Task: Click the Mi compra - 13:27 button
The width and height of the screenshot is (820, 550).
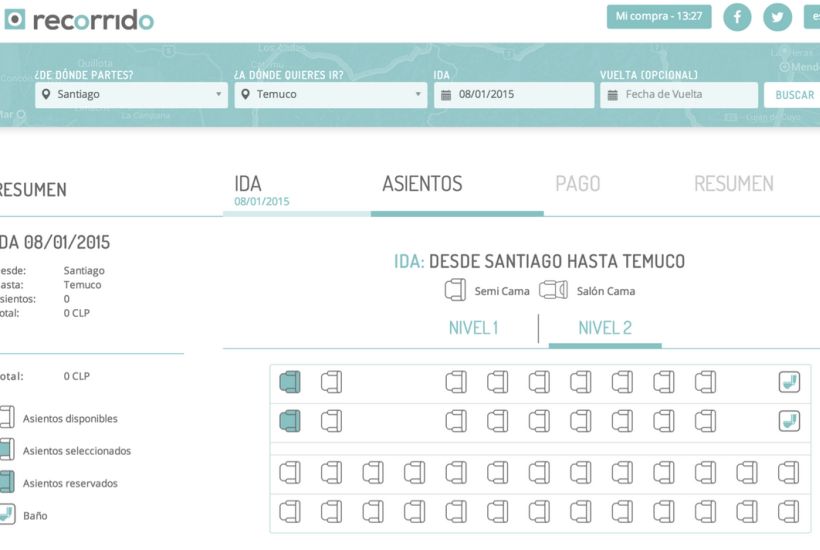Action: click(659, 17)
